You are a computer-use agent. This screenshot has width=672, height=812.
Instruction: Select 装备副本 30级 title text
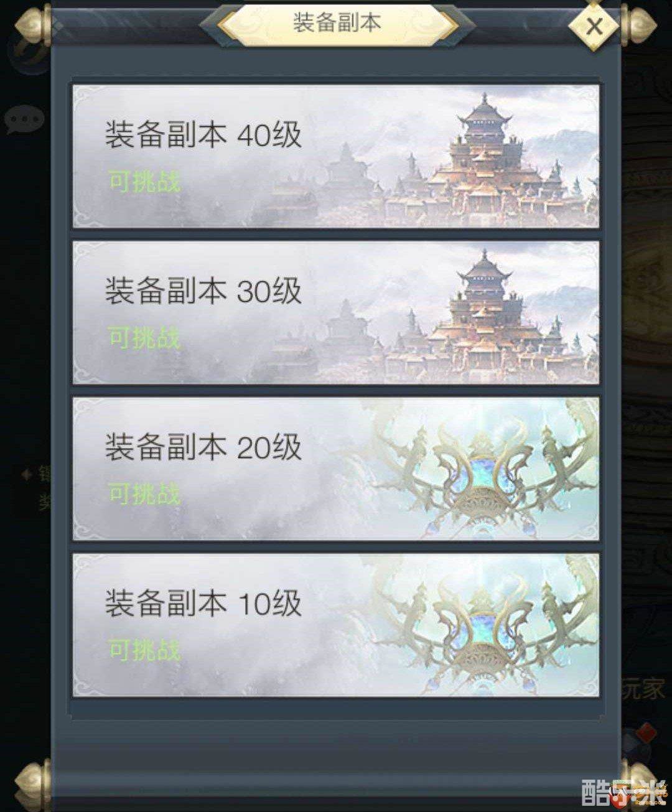[x=203, y=291]
